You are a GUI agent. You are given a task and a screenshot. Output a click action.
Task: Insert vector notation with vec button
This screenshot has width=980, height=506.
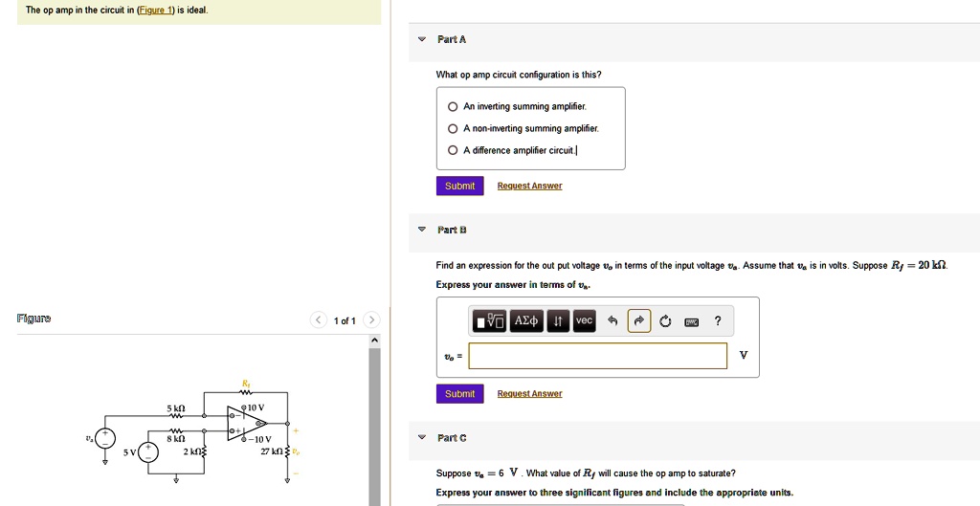(x=584, y=321)
